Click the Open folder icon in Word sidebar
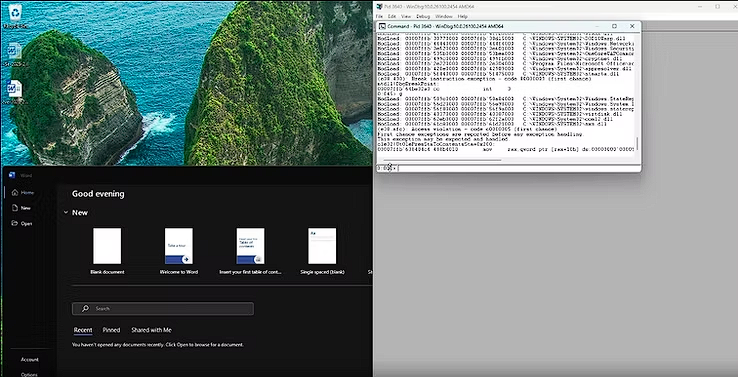The height and width of the screenshot is (377, 738). coord(15,223)
